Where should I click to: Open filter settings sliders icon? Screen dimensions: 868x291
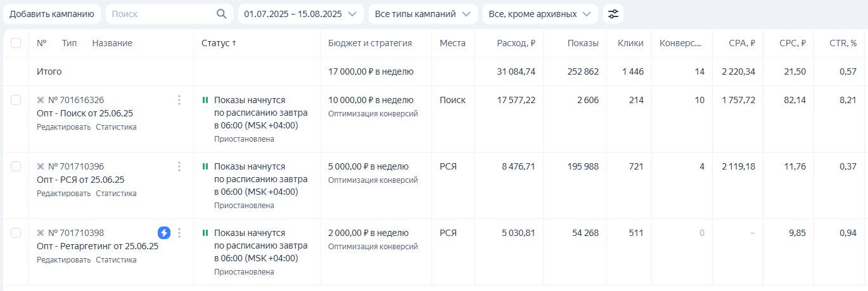click(x=613, y=14)
